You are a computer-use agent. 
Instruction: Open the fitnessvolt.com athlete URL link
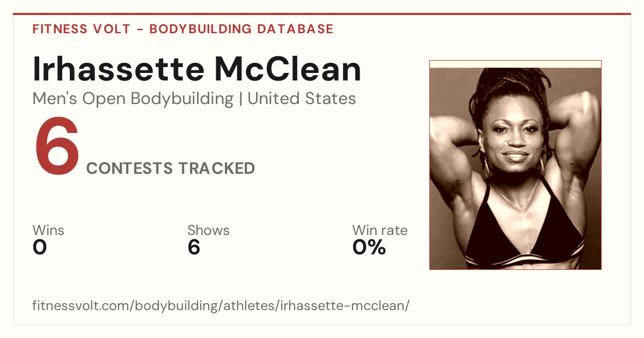pos(221,306)
